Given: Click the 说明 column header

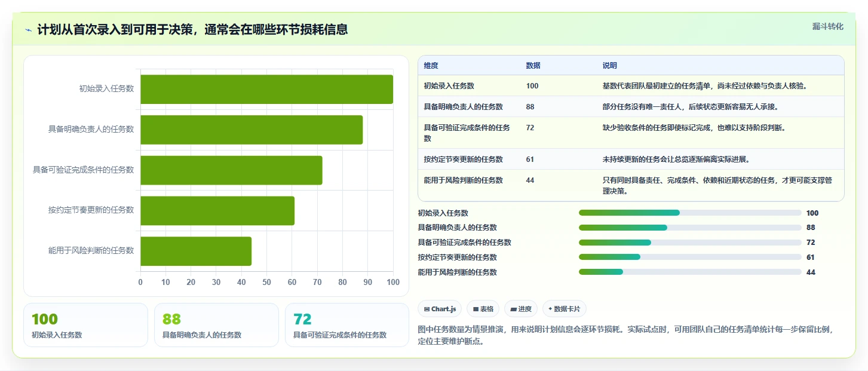Looking at the screenshot, I should (x=610, y=66).
